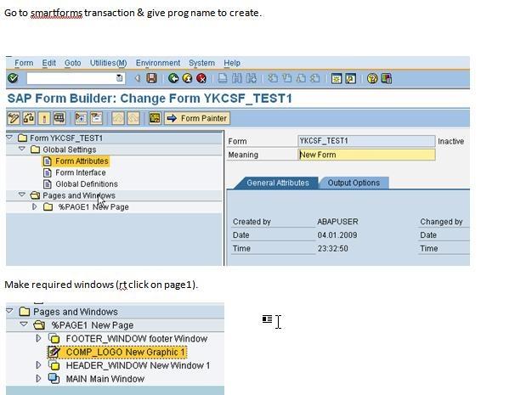Screen dimensions: 532x395
Task: Click the time value 23:32:50
Action: (332, 249)
